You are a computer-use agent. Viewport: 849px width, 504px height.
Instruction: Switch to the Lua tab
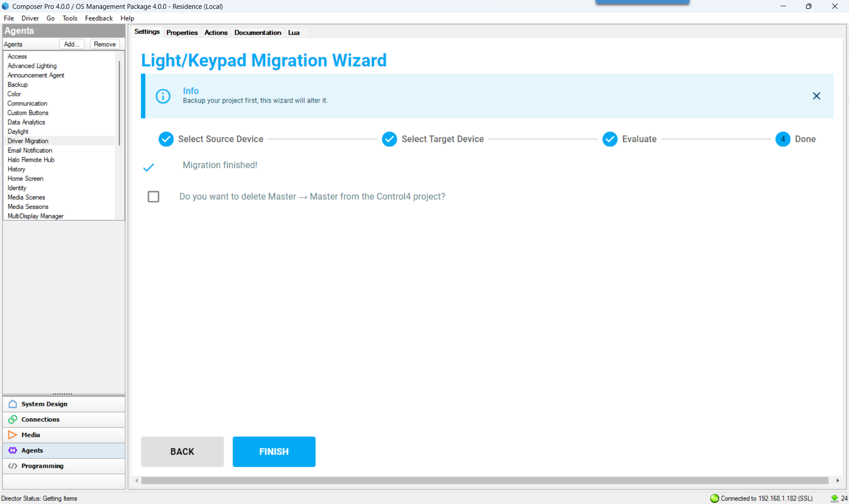click(x=294, y=32)
